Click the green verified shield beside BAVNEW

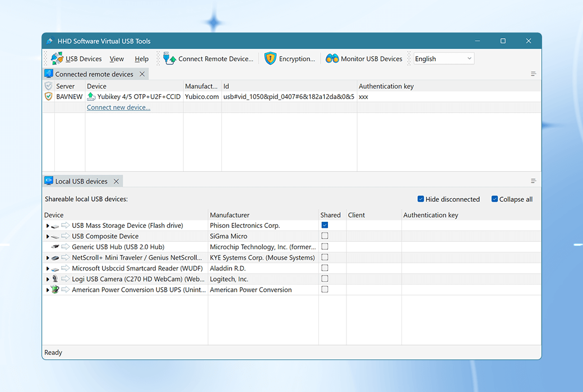click(x=49, y=96)
